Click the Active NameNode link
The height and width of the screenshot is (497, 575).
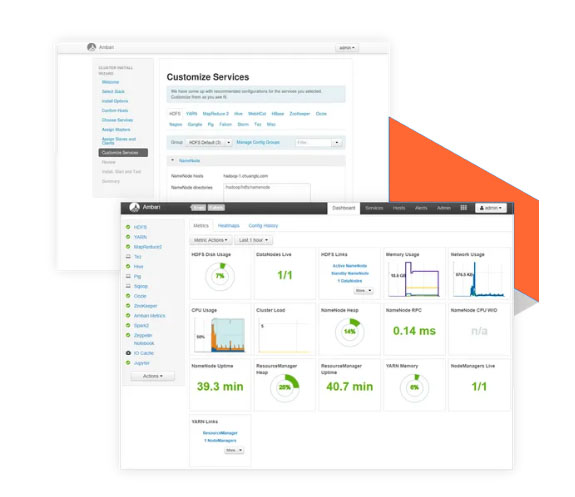tap(350, 266)
